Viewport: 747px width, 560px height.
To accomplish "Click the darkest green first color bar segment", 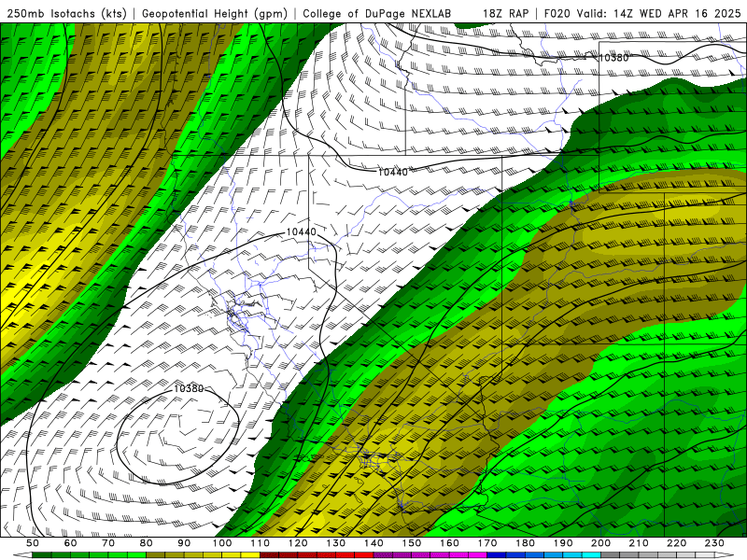I will pyautogui.click(x=42, y=555).
